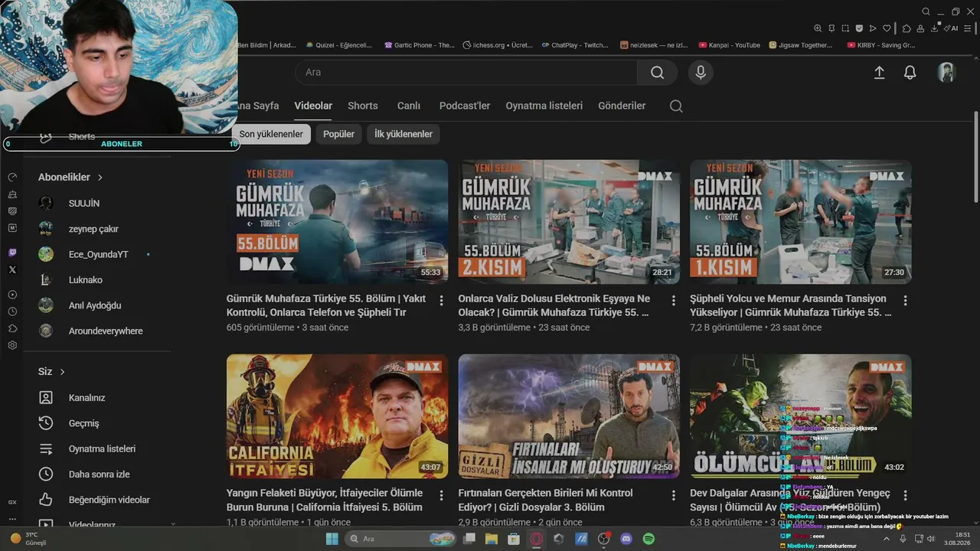Open the Ece_OyundaYT subscription channel
The height and width of the screenshot is (551, 980).
pos(97,254)
